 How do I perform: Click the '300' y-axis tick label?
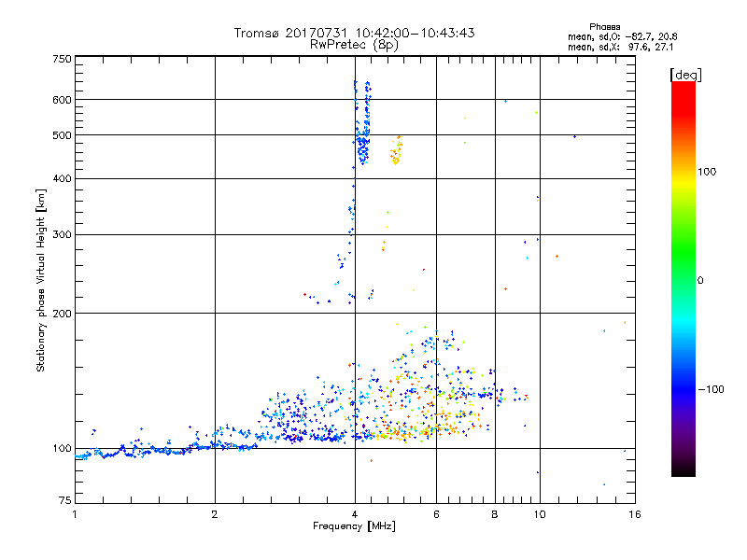62,234
